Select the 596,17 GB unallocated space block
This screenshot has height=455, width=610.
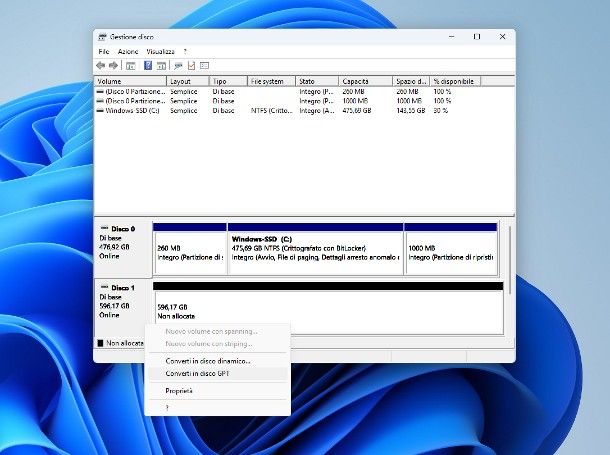pos(327,310)
